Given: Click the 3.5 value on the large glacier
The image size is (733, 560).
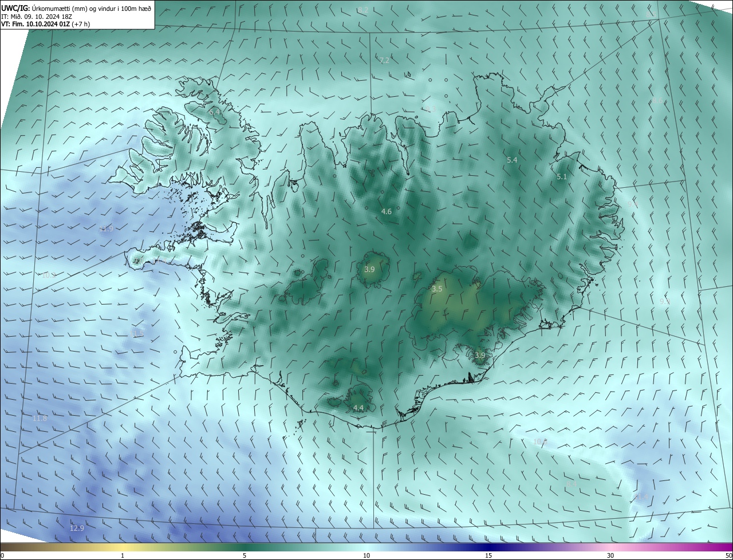Looking at the screenshot, I should point(437,289).
